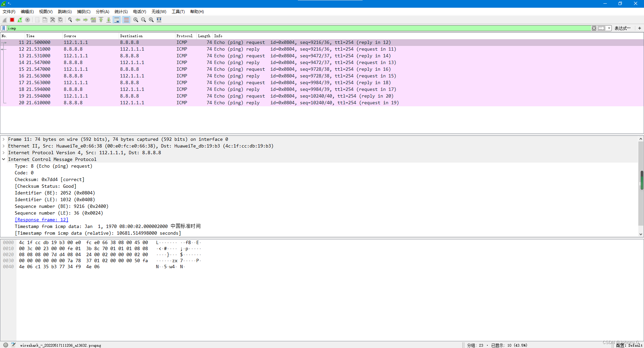This screenshot has height=348, width=644.
Task: Expand Internet Protocol Version 4 node
Action: click(4, 153)
